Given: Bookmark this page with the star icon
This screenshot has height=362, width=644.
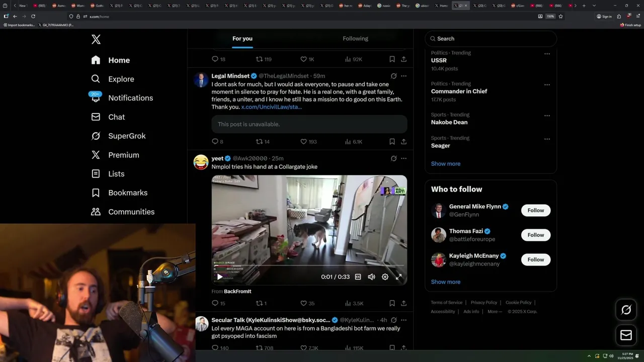Looking at the screenshot, I should tap(560, 16).
